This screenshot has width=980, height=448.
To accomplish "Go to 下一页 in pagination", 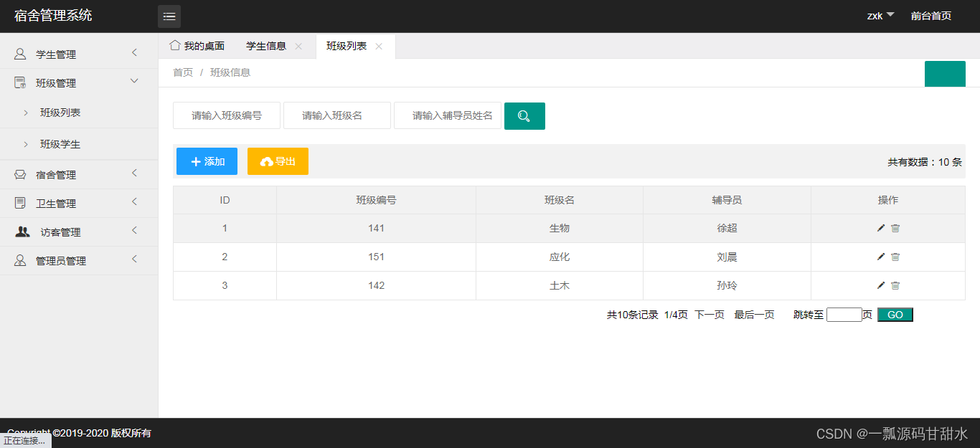I will click(x=710, y=315).
